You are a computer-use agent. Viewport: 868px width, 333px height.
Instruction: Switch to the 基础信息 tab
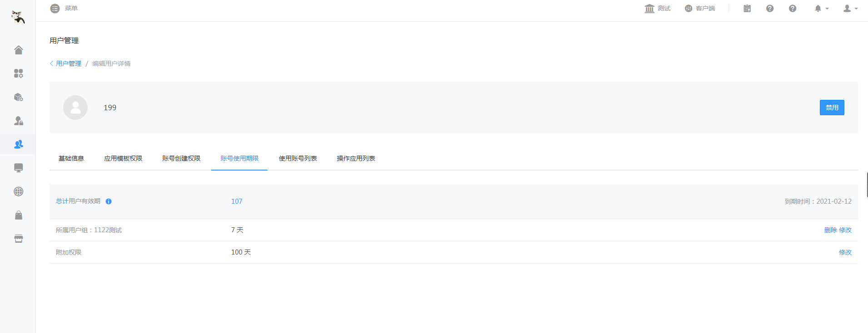pyautogui.click(x=71, y=158)
